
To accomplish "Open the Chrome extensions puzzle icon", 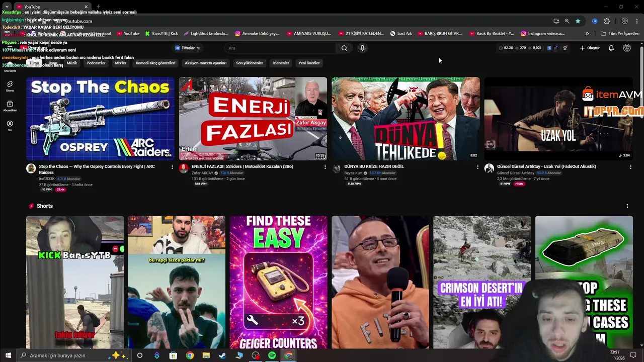I will click(607, 21).
